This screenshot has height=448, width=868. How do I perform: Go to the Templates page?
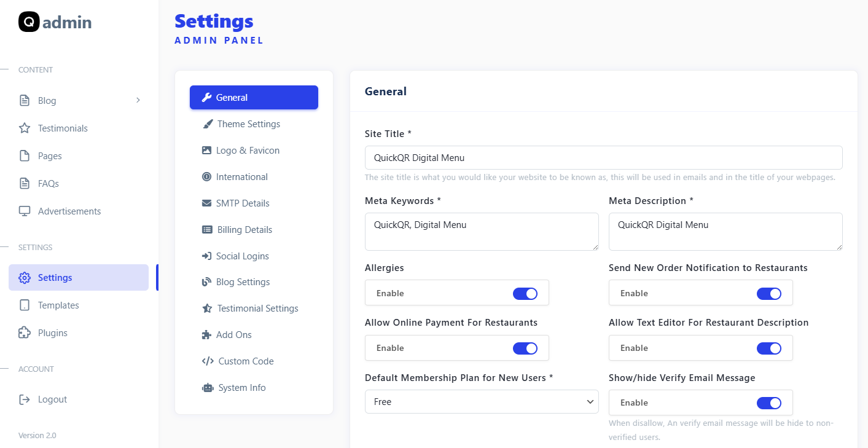coord(58,305)
